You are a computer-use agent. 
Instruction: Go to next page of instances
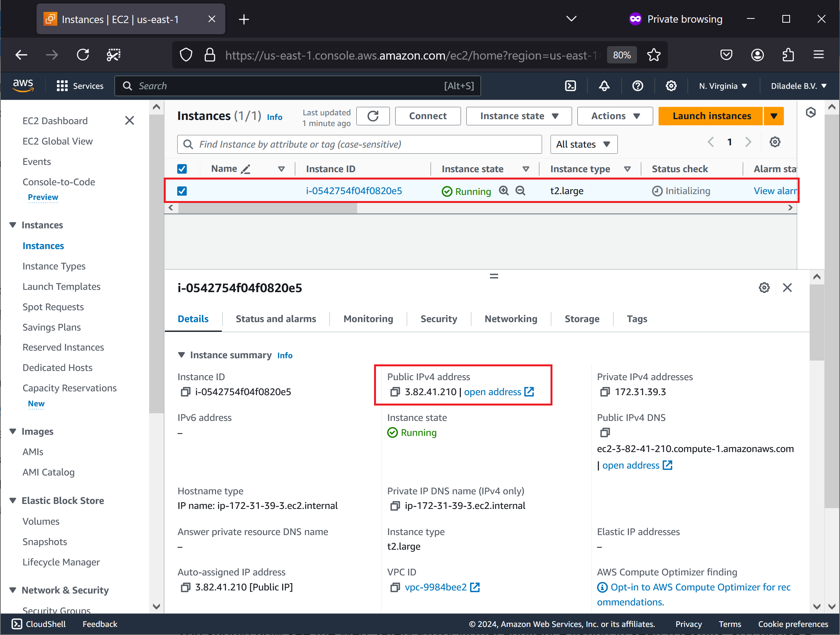click(748, 142)
